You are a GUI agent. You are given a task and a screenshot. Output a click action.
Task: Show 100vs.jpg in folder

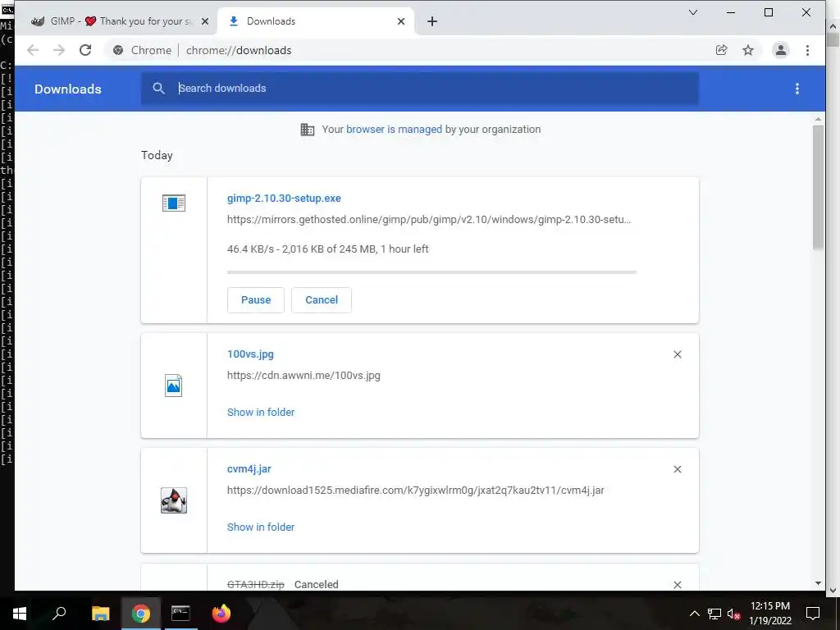[x=261, y=412]
